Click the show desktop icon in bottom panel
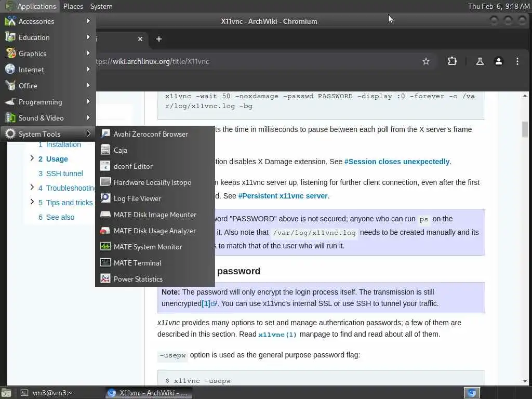 pyautogui.click(x=6, y=393)
